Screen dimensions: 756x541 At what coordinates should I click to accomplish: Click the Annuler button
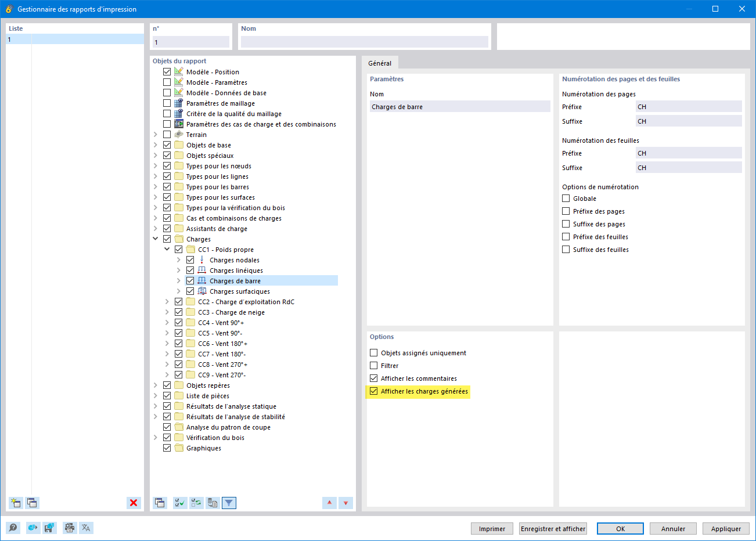click(674, 529)
